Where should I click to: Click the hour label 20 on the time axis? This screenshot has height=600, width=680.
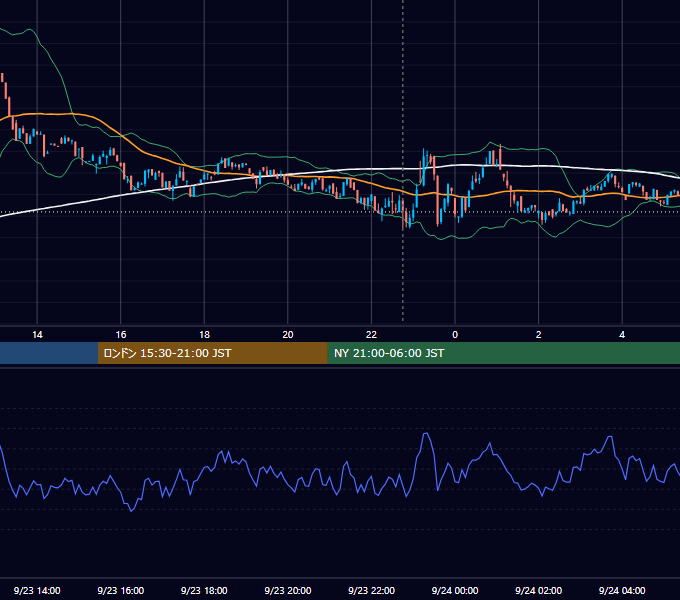tap(288, 335)
